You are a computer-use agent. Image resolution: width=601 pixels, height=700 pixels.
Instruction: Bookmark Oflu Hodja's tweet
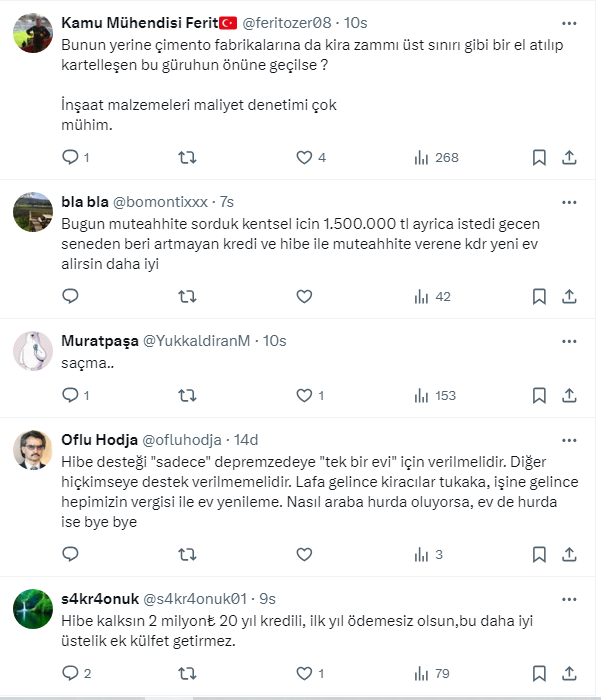(539, 554)
